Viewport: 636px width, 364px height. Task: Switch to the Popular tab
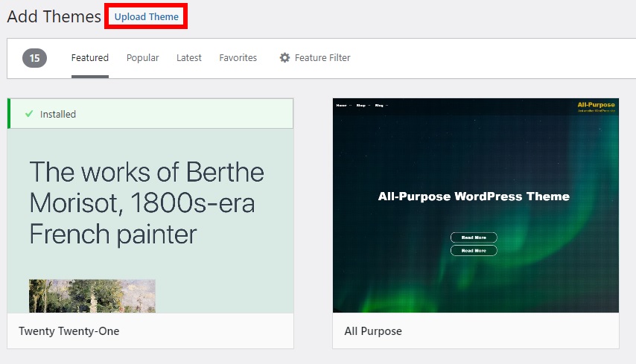(x=143, y=58)
